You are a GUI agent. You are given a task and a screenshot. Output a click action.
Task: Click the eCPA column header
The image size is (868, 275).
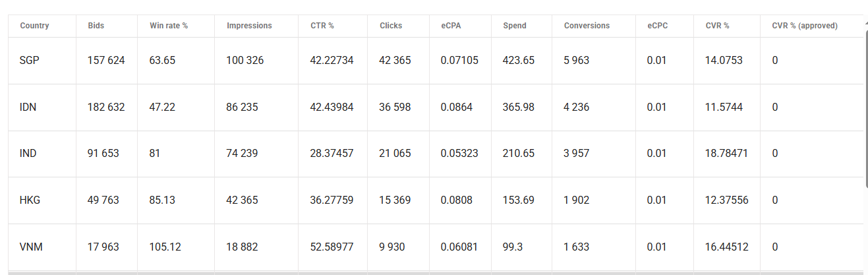tap(451, 26)
